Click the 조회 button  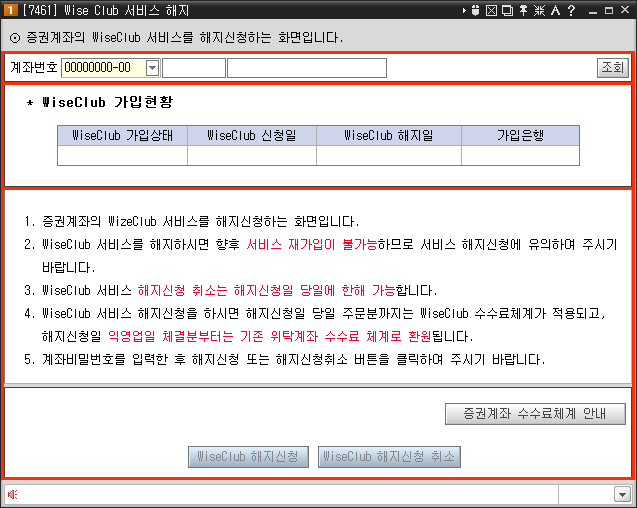pos(613,67)
